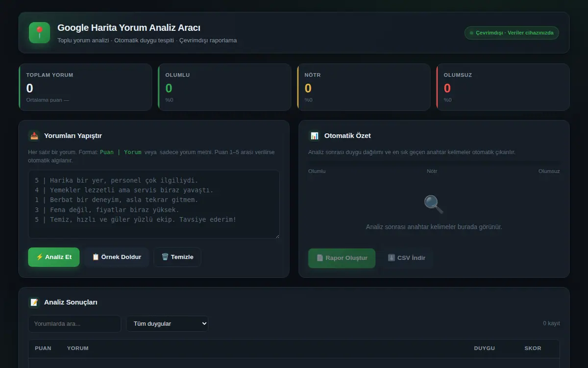588x368 pixels.
Task: Select the TOPLAM YORUM stat card
Action: [x=85, y=87]
